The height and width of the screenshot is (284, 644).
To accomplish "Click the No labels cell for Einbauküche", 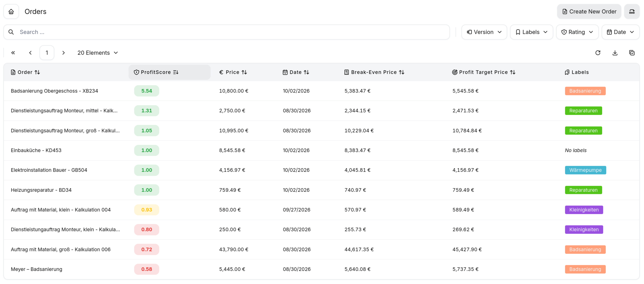I will coord(575,150).
